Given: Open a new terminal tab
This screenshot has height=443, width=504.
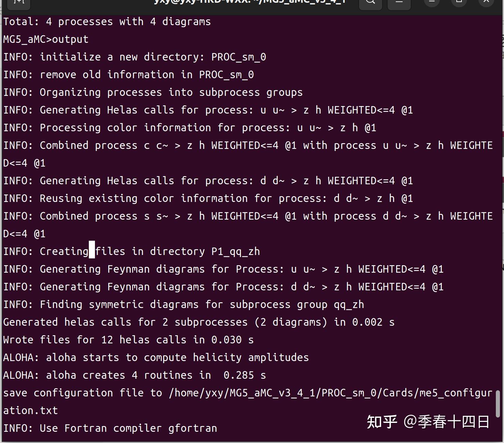Looking at the screenshot, I should click(x=19, y=2).
